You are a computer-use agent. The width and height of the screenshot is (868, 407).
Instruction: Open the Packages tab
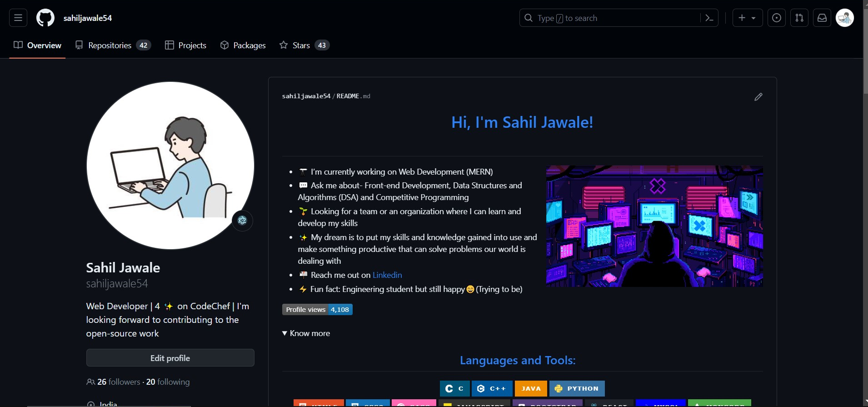pos(243,45)
